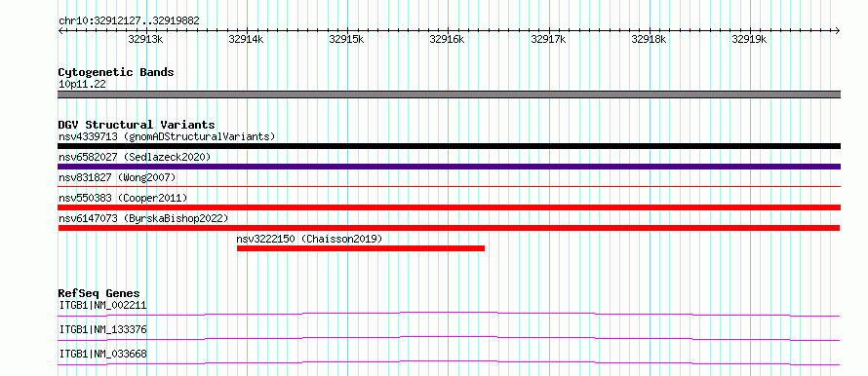Click the 32913k ruler tick label
868x376 pixels.
[145, 39]
